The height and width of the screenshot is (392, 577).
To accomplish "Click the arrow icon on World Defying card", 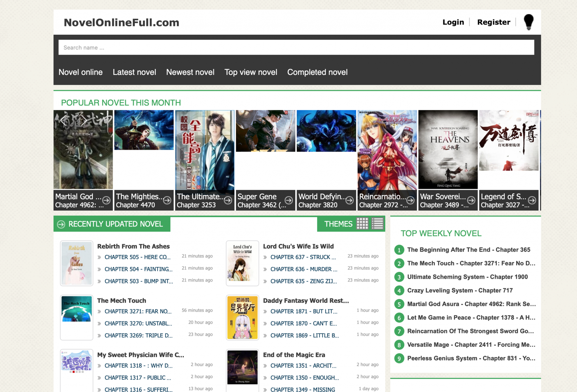I will tap(349, 200).
